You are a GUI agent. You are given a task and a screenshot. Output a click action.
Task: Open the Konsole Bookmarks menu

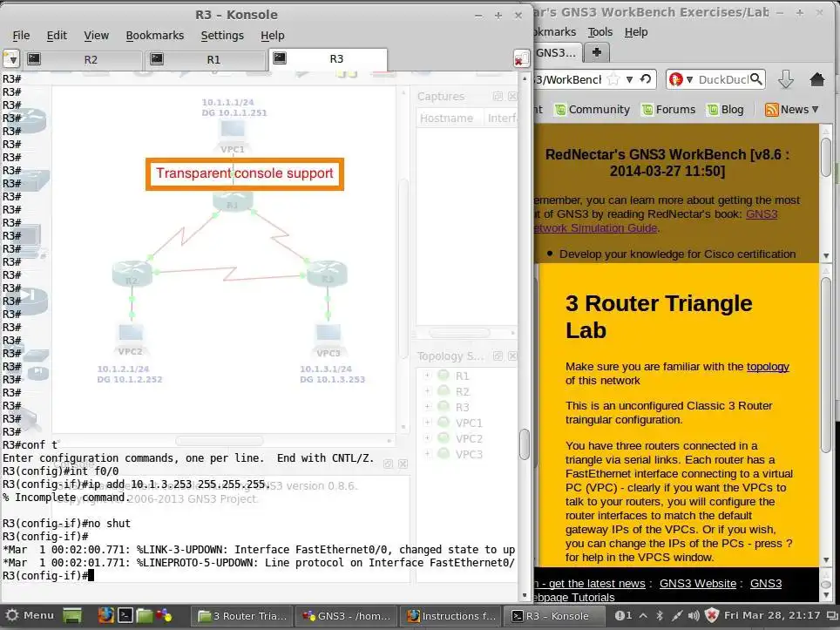click(x=155, y=36)
